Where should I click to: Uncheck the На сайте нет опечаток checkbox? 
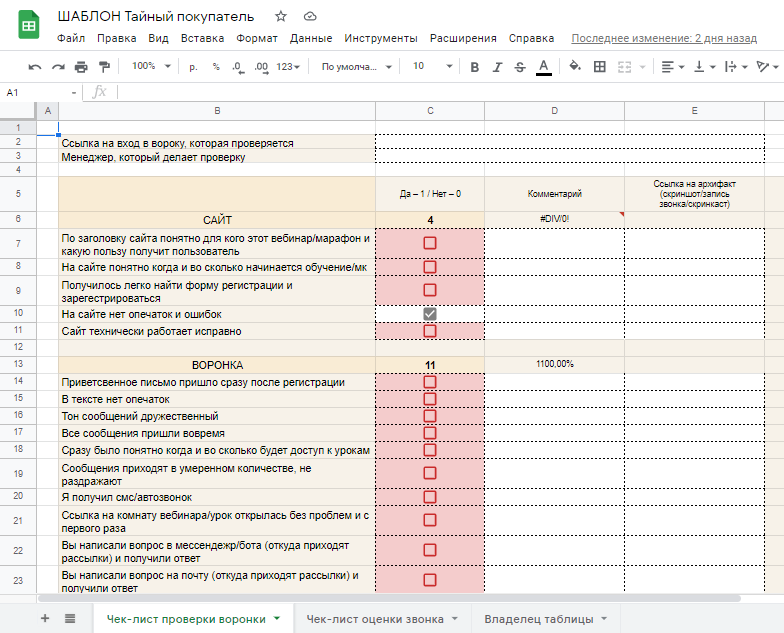pos(430,314)
